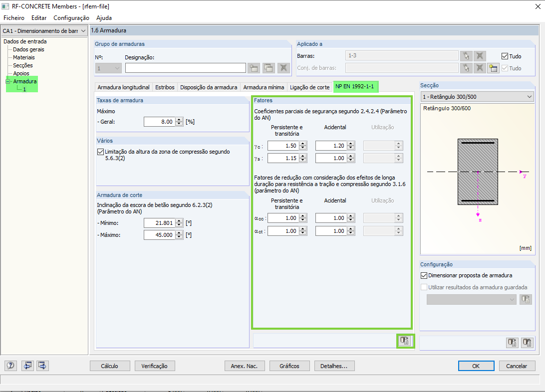Open Ficheiro menu
Image resolution: width=545 pixels, height=392 pixels.
14,18
